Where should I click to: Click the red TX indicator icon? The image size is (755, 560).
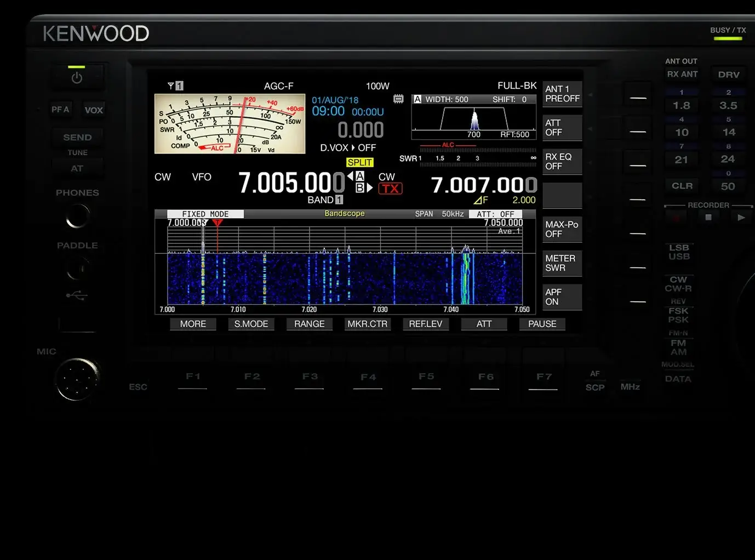pyautogui.click(x=390, y=188)
